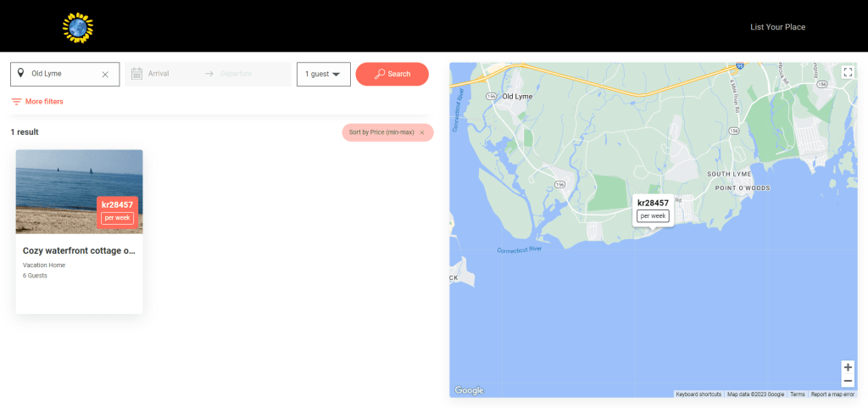
Task: Toggle fullscreen map view
Action: 847,72
